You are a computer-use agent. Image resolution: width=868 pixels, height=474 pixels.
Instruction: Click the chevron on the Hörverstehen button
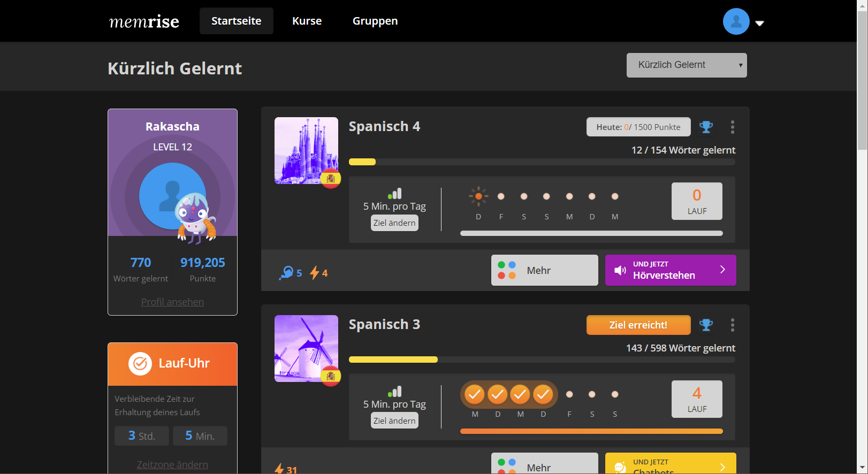722,270
